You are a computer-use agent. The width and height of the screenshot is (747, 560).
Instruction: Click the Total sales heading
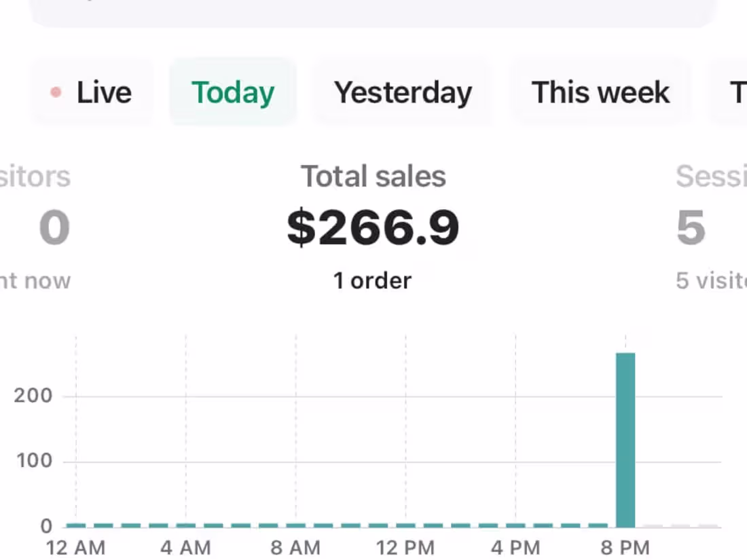(x=373, y=176)
